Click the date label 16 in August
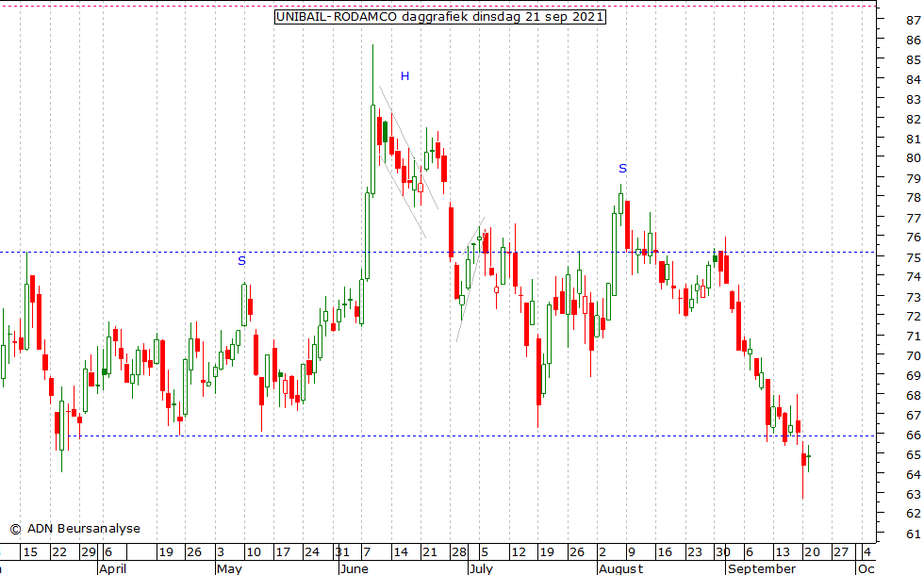Image resolution: width=924 pixels, height=575 pixels. pyautogui.click(x=665, y=552)
